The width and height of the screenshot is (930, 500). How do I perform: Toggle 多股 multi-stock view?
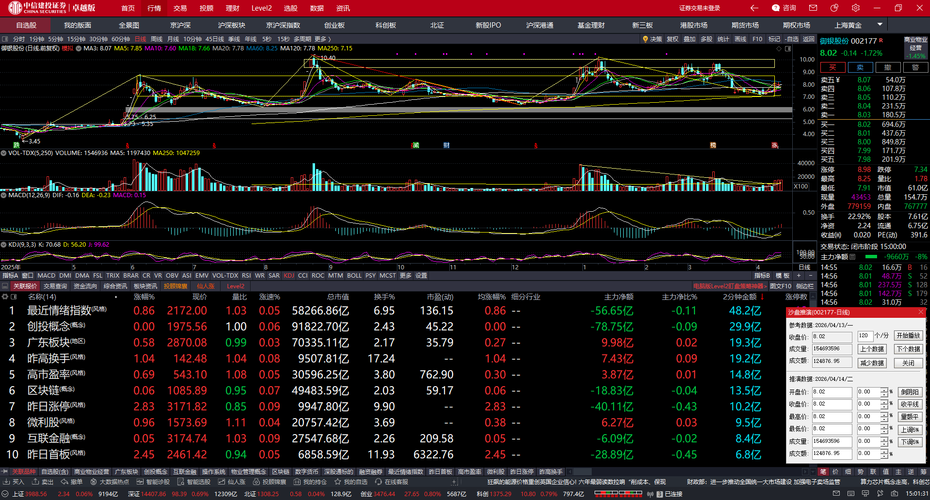pyautogui.click(x=706, y=39)
